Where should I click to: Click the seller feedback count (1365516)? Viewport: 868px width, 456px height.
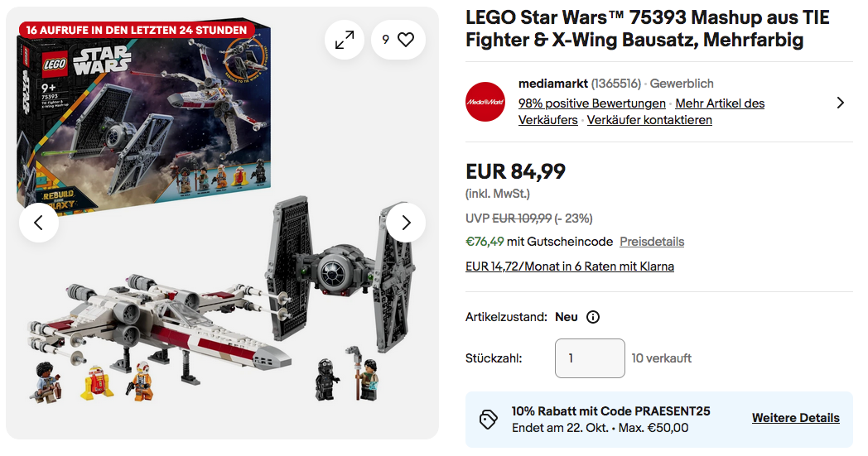[x=616, y=84]
